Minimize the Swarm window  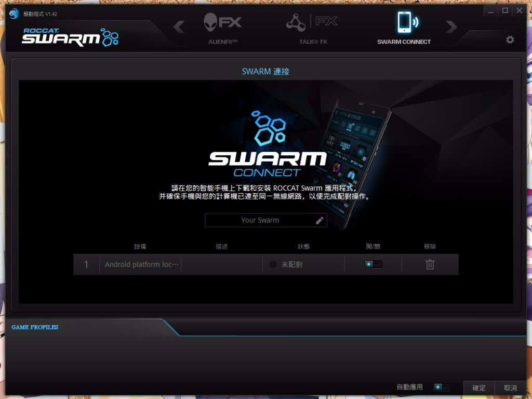[x=490, y=11]
